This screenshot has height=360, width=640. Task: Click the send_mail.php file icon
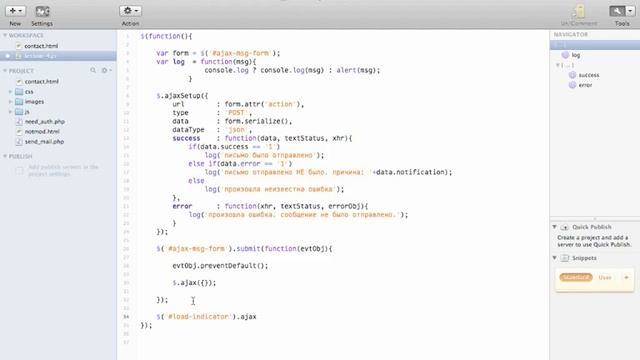19,142
